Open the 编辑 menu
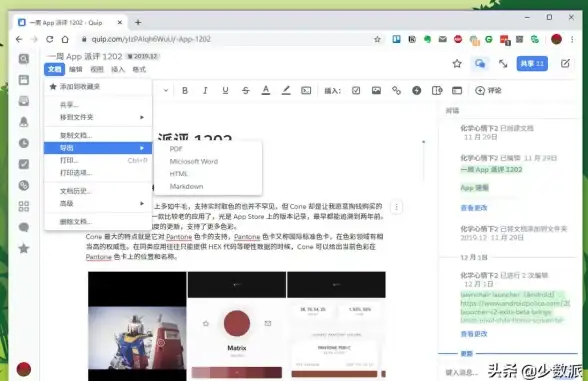Screen dimensions: 588x381 pyautogui.click(x=75, y=69)
